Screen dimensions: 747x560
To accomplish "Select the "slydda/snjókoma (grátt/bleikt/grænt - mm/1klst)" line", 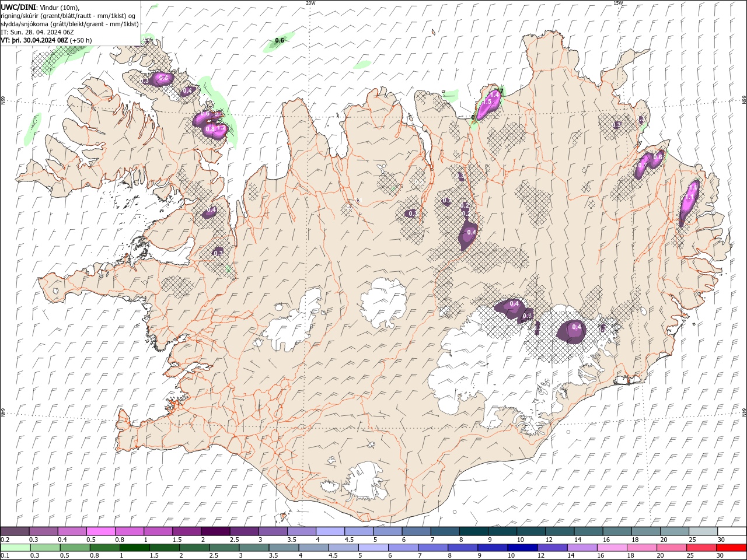I will tap(70, 23).
